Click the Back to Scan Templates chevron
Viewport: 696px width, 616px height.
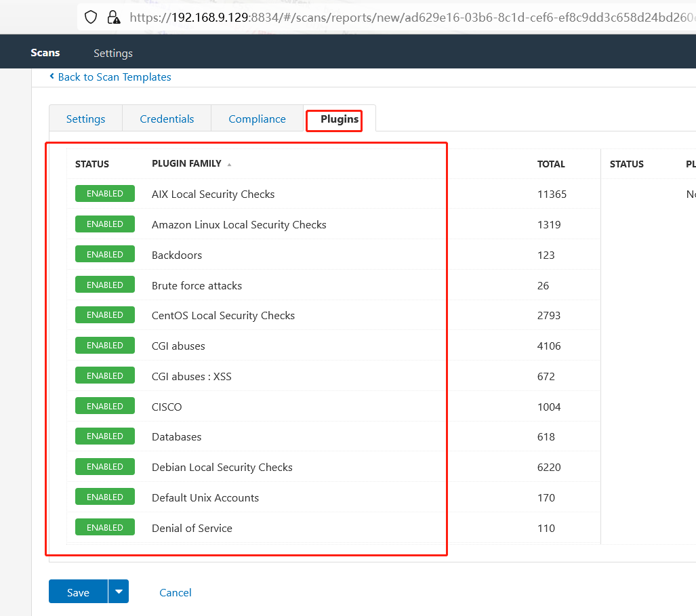[x=52, y=77]
